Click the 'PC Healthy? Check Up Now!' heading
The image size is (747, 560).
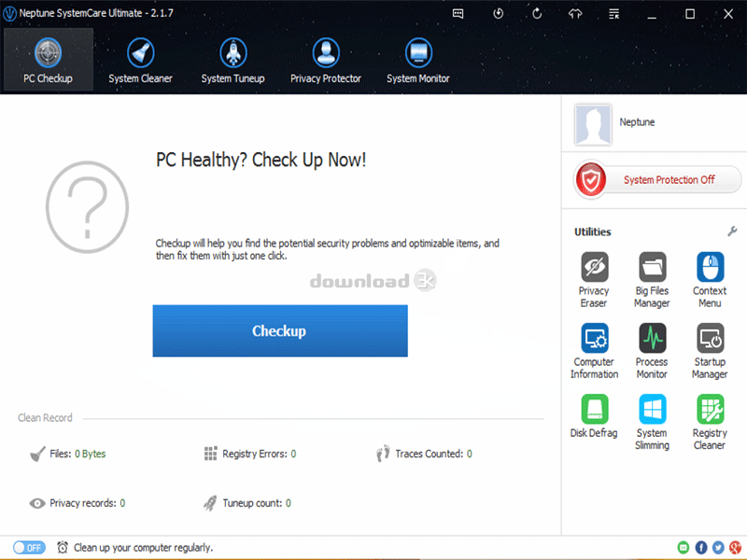261,160
